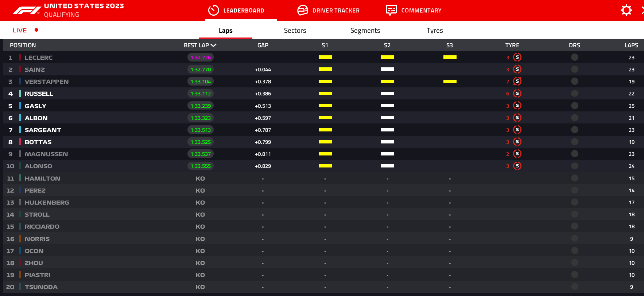Screen dimensions: 644x296
Task: Click Albon's soft tyre icon
Action: tap(517, 118)
